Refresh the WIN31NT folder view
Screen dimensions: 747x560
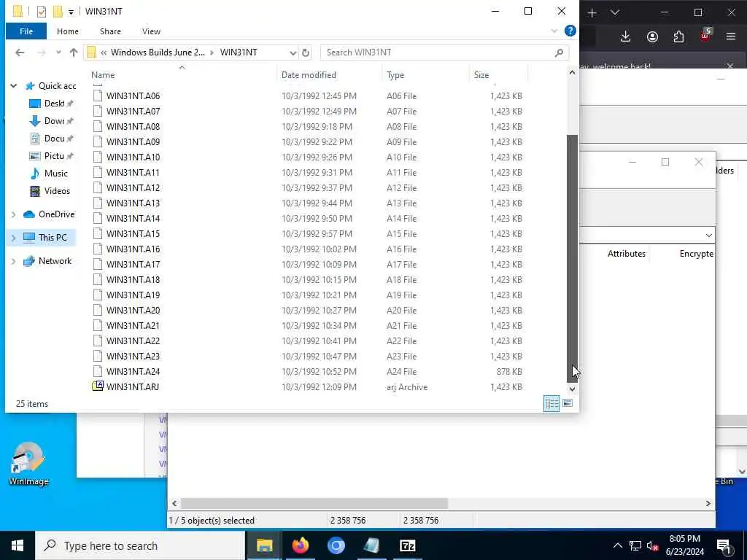point(306,52)
